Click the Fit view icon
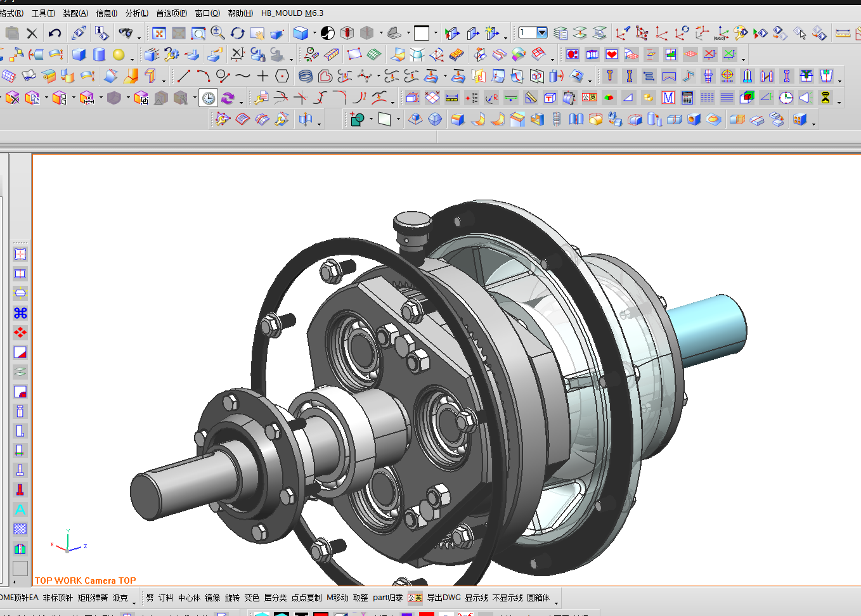The image size is (861, 616). click(x=159, y=33)
